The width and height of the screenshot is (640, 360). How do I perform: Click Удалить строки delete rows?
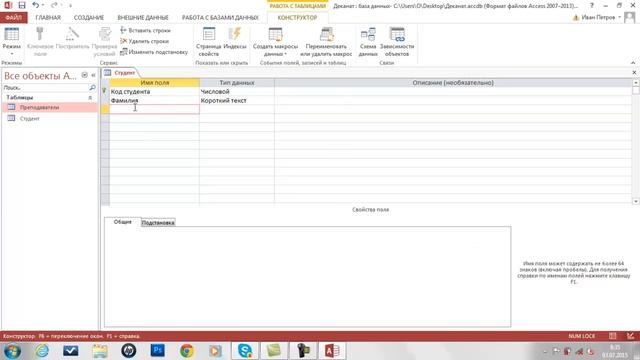coord(144,41)
